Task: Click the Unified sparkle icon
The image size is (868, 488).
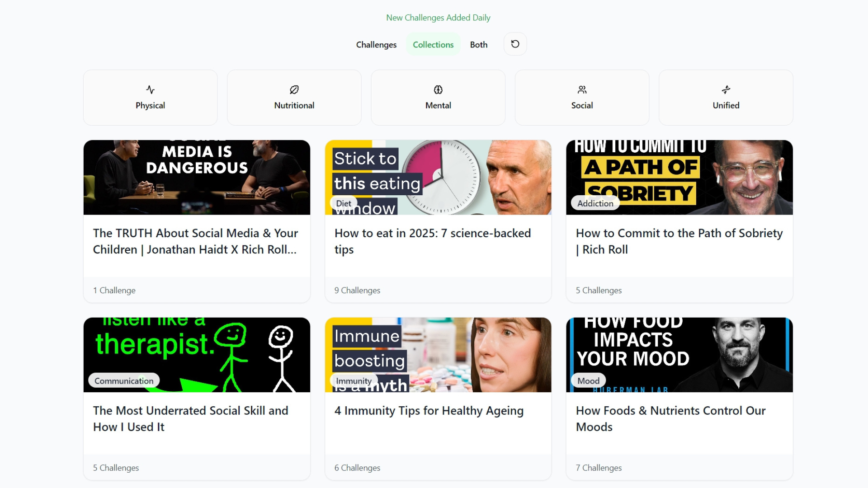Action: tap(726, 89)
